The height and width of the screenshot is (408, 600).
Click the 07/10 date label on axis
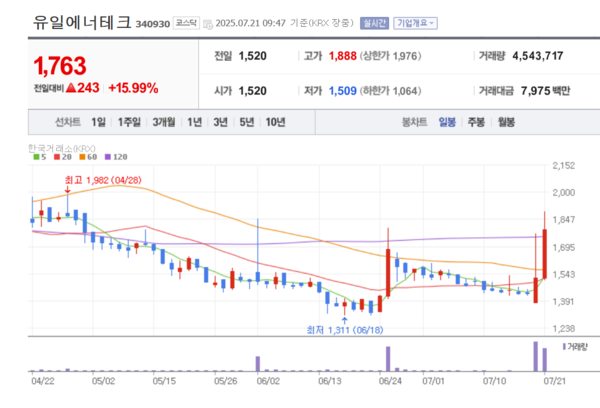coord(494,381)
